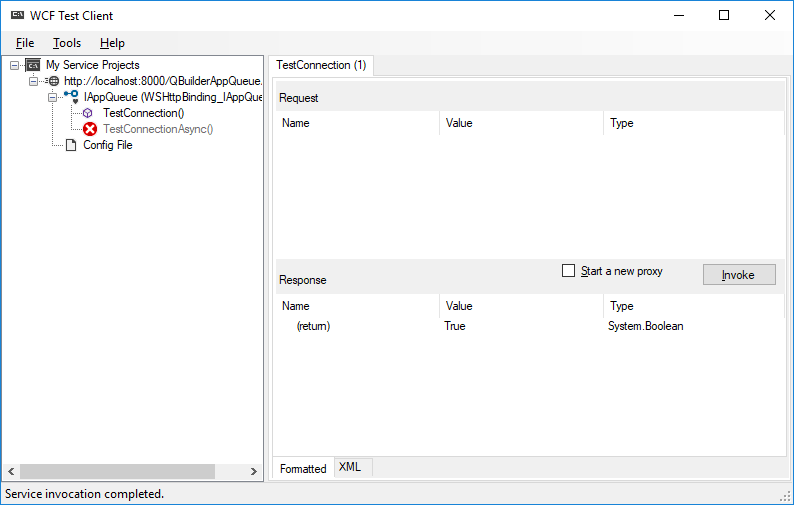Select the TestConnection() operation
The image size is (794, 505).
coord(144,113)
